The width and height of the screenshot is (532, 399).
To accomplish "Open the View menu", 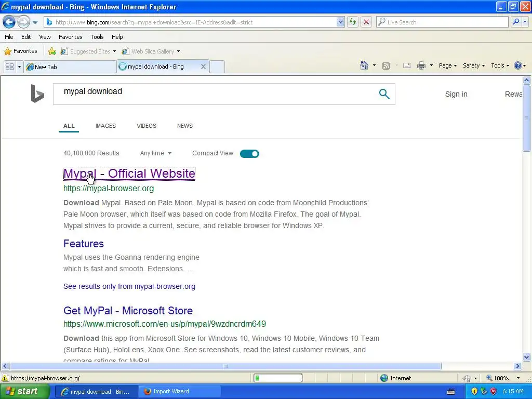I will click(45, 37).
